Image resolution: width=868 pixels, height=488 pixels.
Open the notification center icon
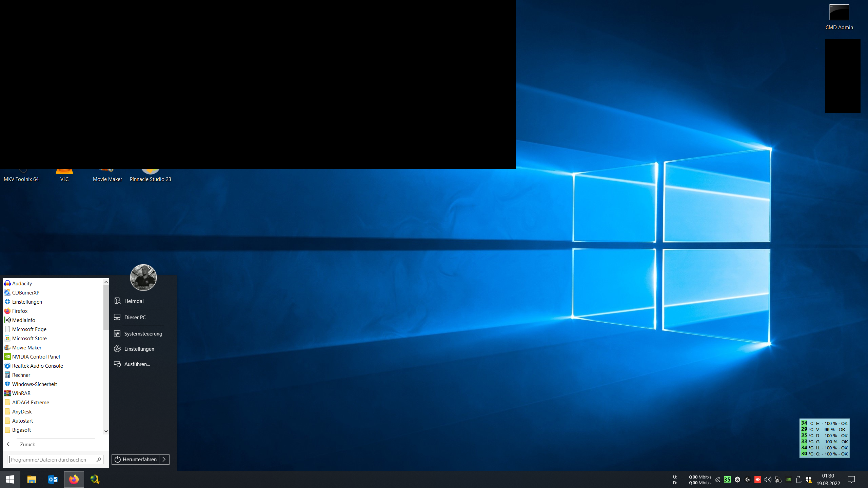pyautogui.click(x=851, y=479)
